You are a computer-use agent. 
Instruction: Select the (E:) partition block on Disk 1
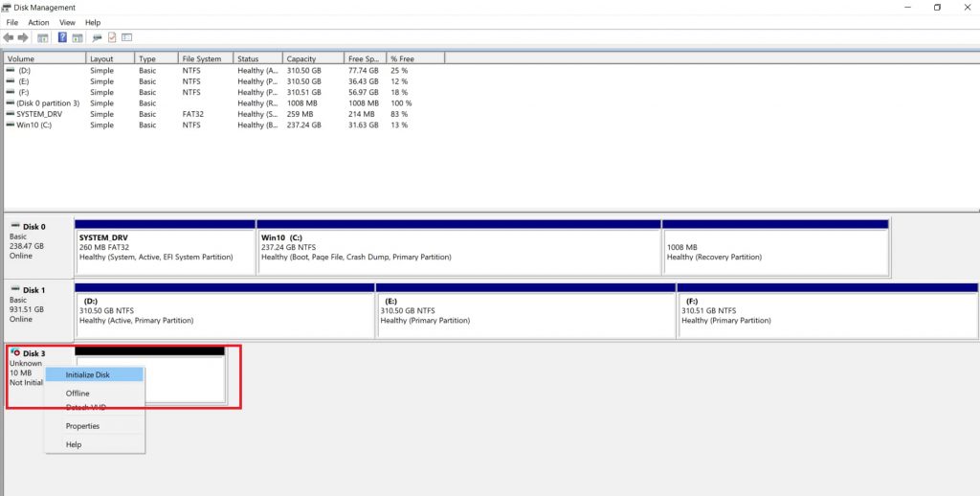[x=525, y=311]
